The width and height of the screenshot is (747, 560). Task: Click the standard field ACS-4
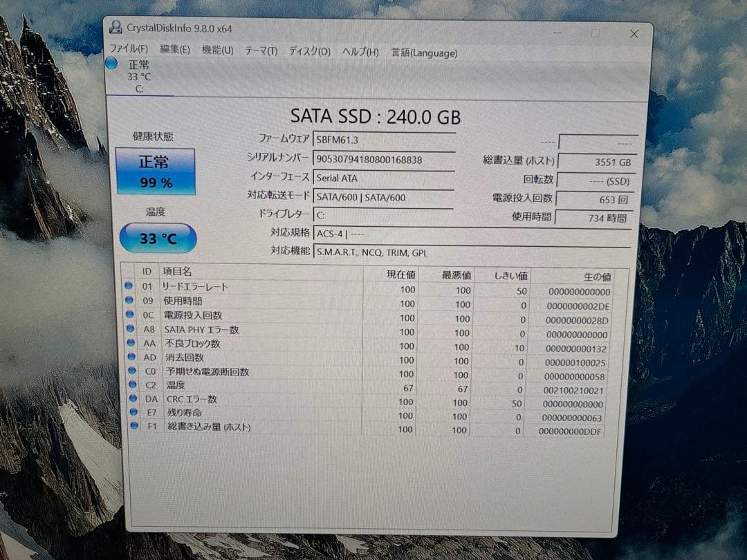coord(472,234)
